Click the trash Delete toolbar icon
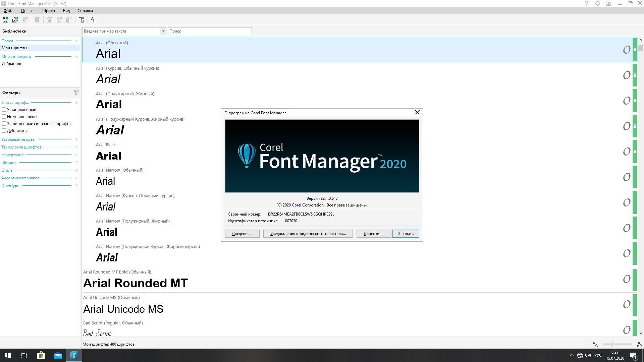This screenshot has height=362, width=644. click(37, 20)
